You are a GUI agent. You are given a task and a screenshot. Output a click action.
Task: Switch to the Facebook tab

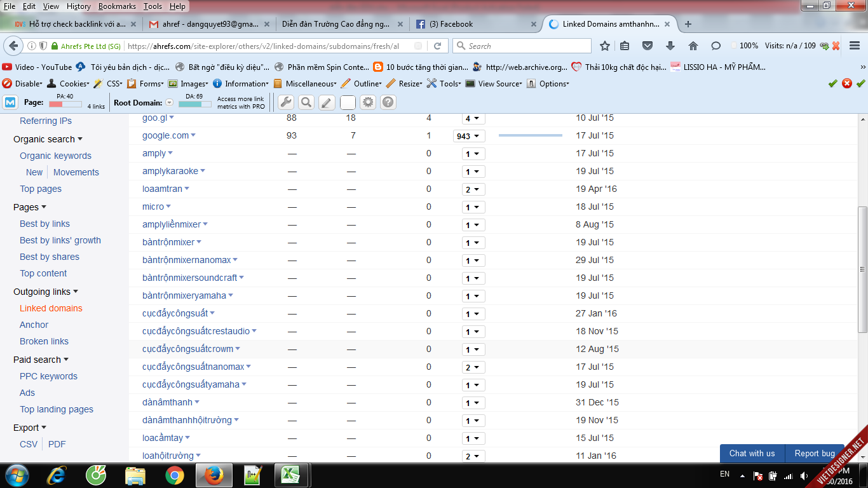click(475, 24)
